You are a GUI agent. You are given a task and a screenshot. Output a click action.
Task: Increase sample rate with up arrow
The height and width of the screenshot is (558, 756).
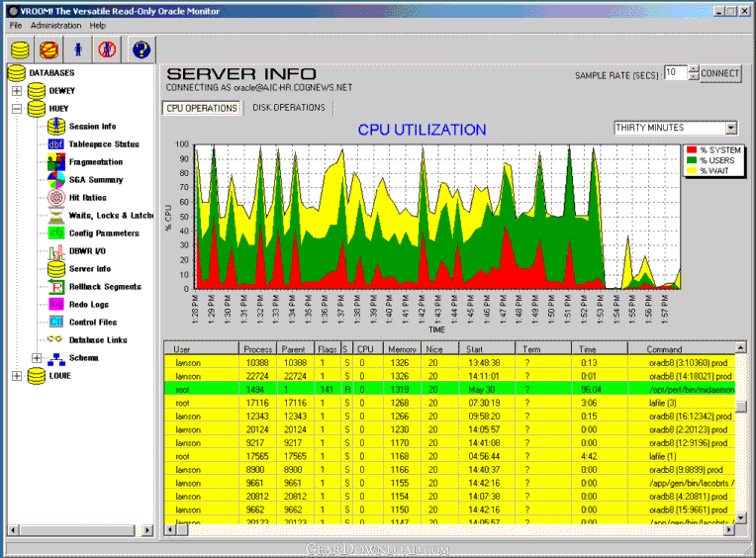pyautogui.click(x=694, y=69)
